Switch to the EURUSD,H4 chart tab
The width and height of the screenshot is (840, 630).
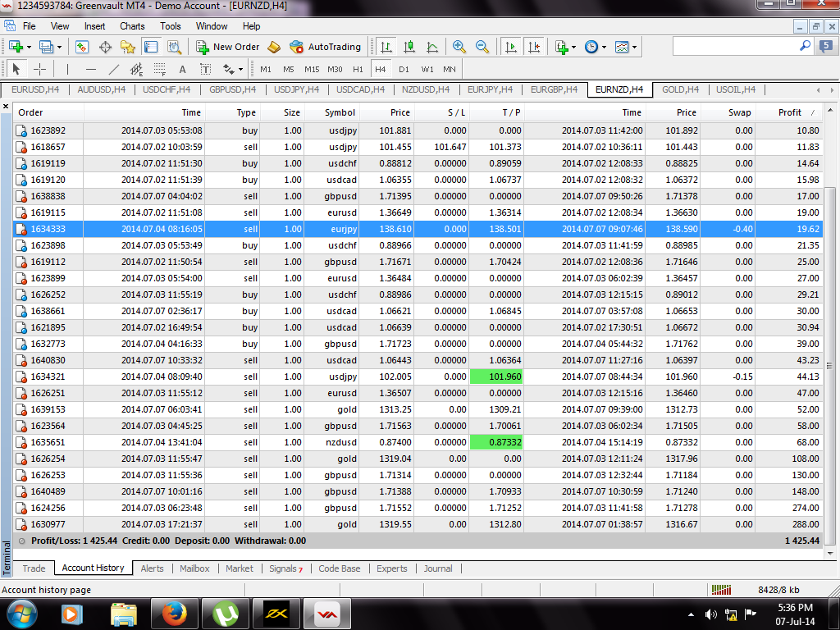[35, 89]
